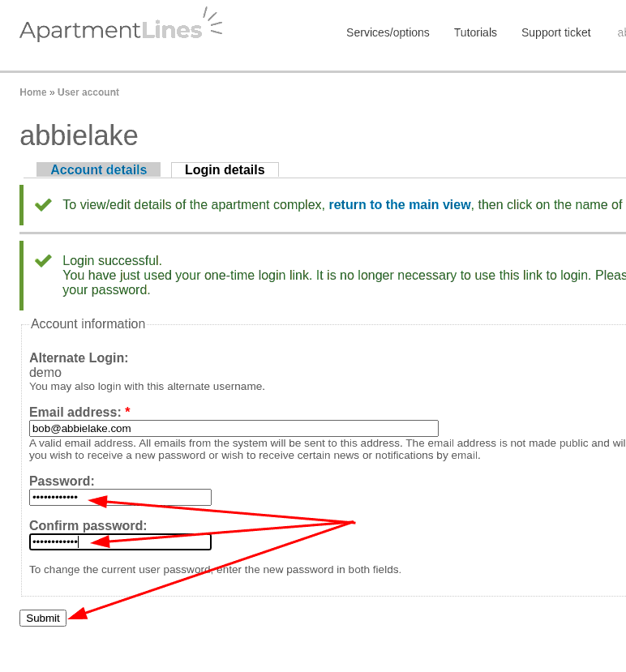Viewport: 626px width, 672px height.
Task: Click the abbielake page heading
Action: pyautogui.click(x=79, y=135)
